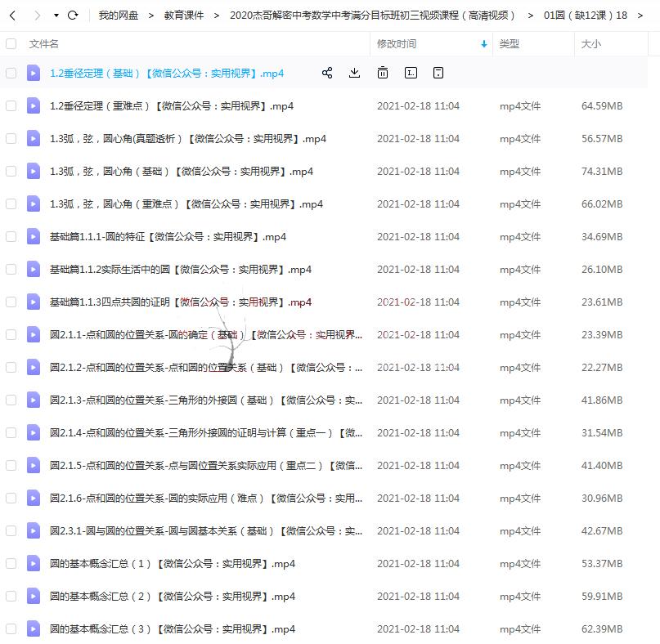The width and height of the screenshot is (660, 644).
Task: Tick checkbox for 1.3弧，弦，圆心角（重难点）
Action: (11, 204)
